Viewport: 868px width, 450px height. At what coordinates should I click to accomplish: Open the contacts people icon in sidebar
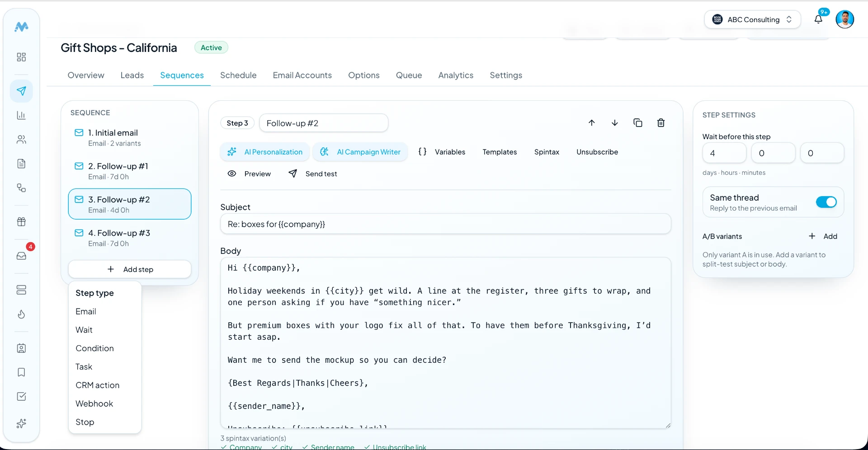(x=21, y=140)
